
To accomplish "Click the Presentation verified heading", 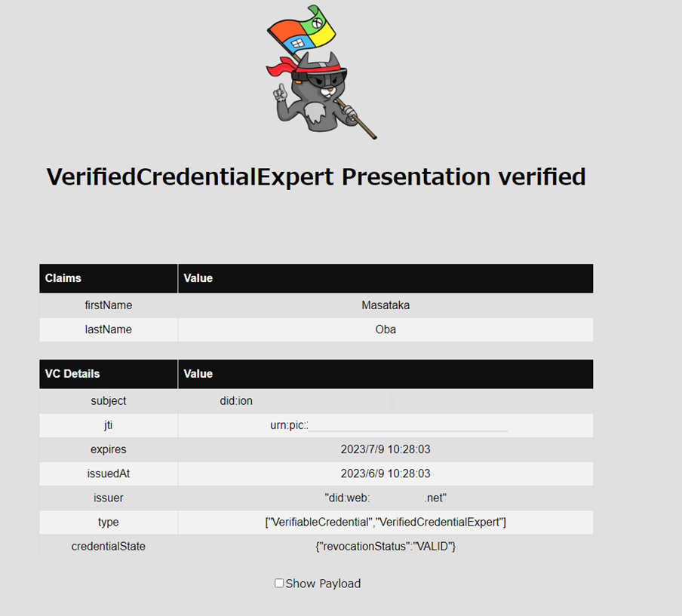I will [x=316, y=176].
